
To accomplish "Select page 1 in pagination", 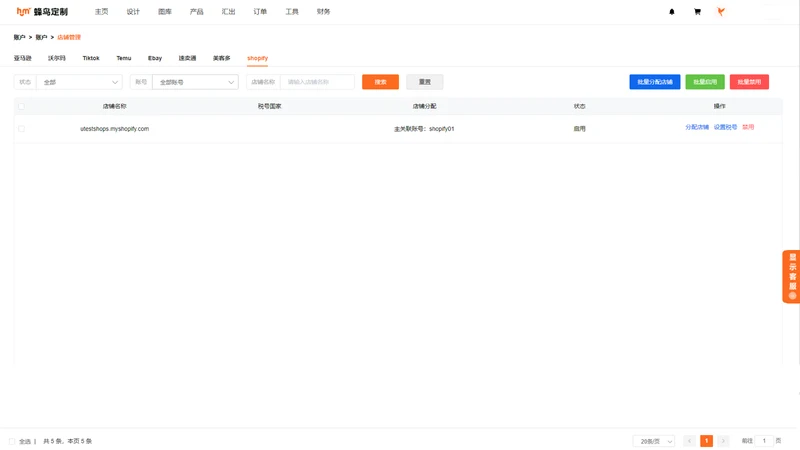I will pyautogui.click(x=706, y=441).
